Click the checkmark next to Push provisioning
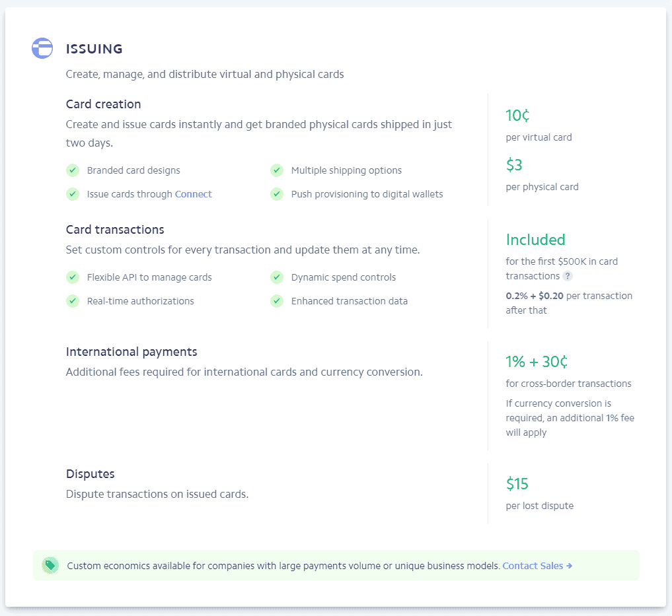Image resolution: width=672 pixels, height=616 pixels. (x=277, y=194)
